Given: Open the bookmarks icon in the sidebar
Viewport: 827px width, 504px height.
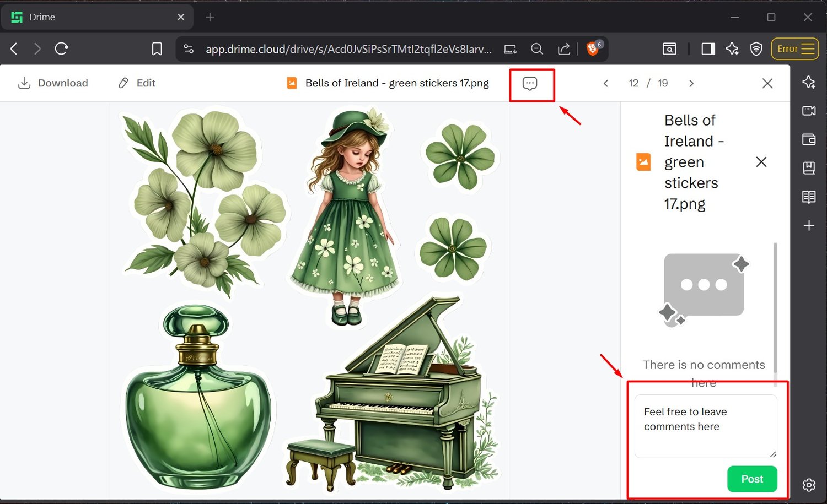Looking at the screenshot, I should [809, 168].
